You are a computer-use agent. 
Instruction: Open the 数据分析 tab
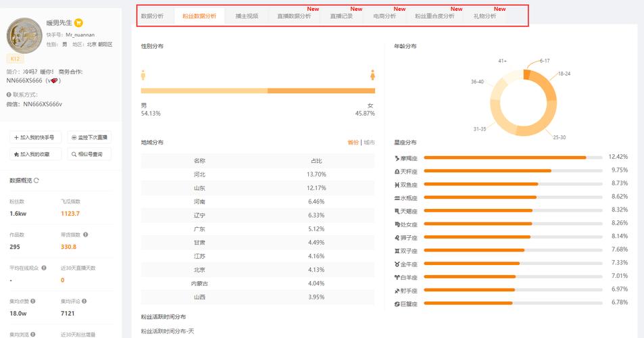click(x=152, y=16)
